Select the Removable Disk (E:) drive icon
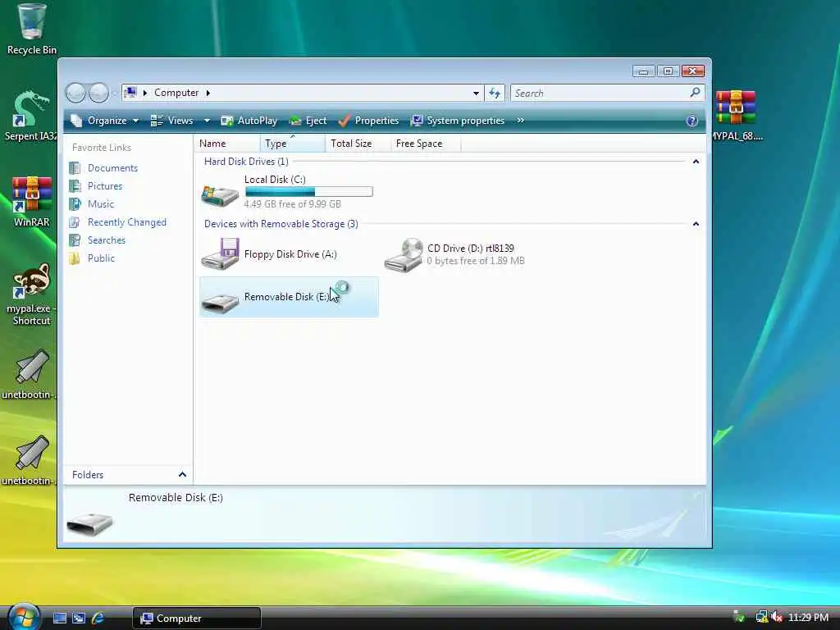840x630 pixels. [x=220, y=304]
